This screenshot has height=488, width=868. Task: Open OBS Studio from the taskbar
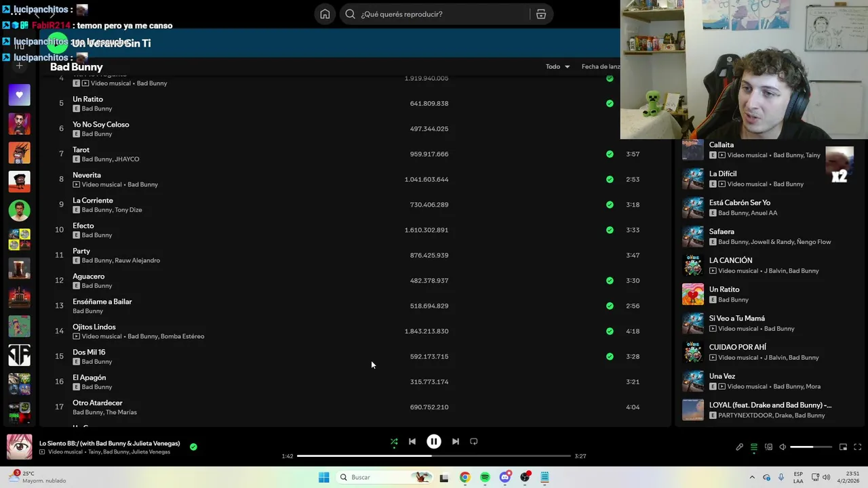tap(525, 477)
